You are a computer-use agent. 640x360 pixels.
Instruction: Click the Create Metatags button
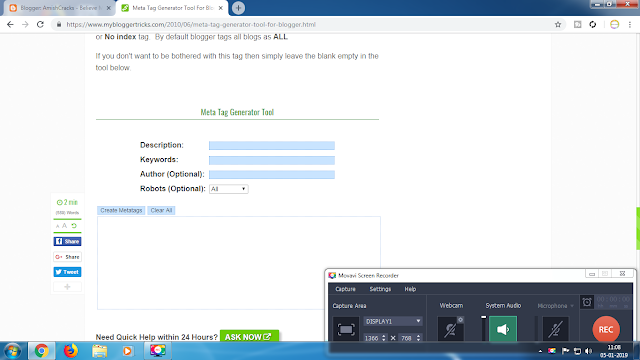pyautogui.click(x=121, y=210)
